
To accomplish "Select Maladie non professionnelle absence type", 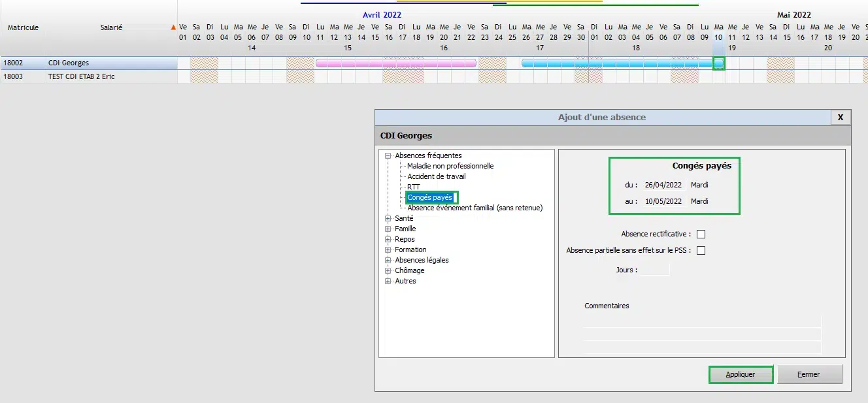I will coord(450,166).
